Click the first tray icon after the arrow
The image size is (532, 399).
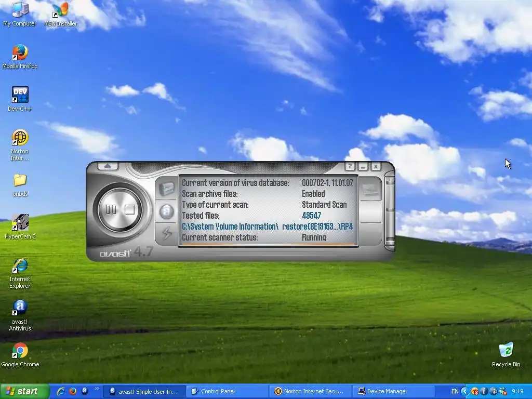[x=475, y=392]
